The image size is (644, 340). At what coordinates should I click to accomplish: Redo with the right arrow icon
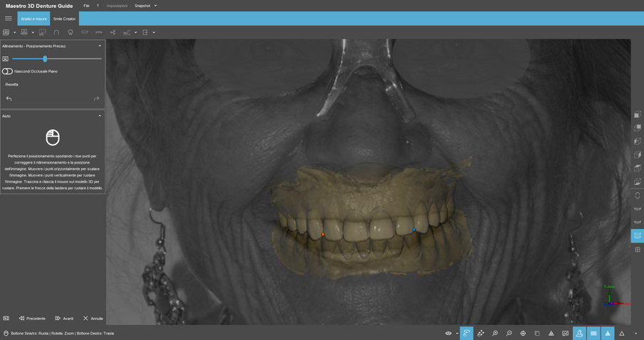click(97, 99)
